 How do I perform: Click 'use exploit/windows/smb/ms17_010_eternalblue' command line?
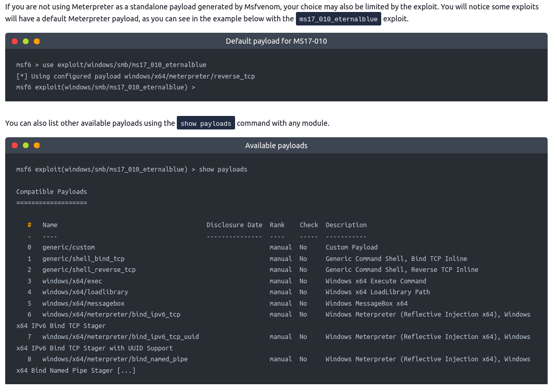pyautogui.click(x=111, y=65)
